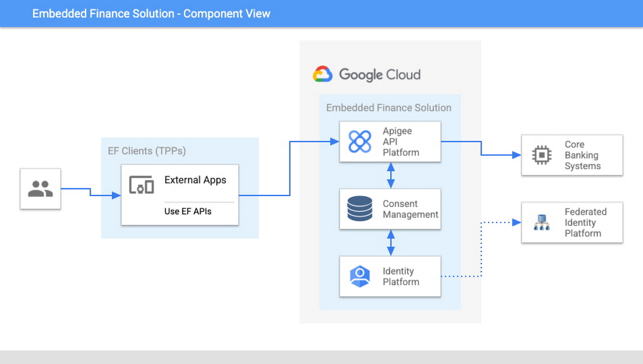643x364 pixels.
Task: Click the users group icon
Action: (41, 189)
